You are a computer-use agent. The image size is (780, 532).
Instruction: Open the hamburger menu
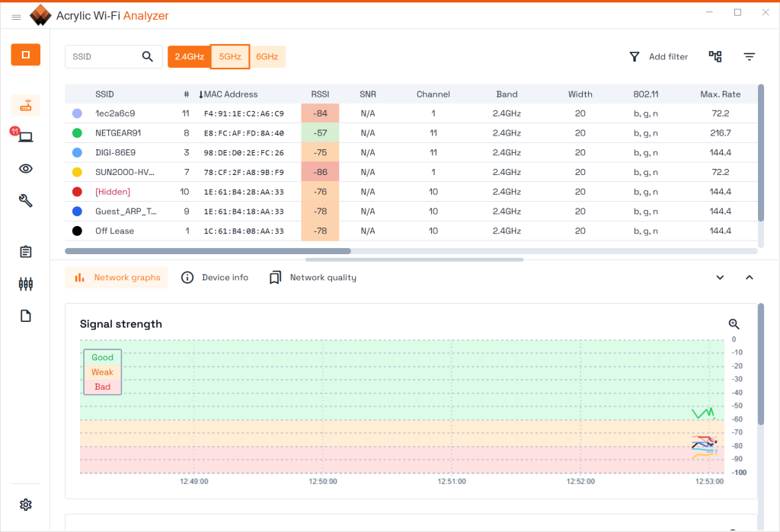[16, 18]
